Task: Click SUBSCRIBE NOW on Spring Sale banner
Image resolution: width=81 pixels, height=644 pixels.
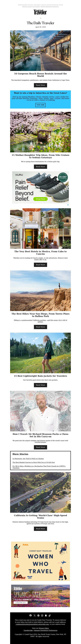Action: 21,603
